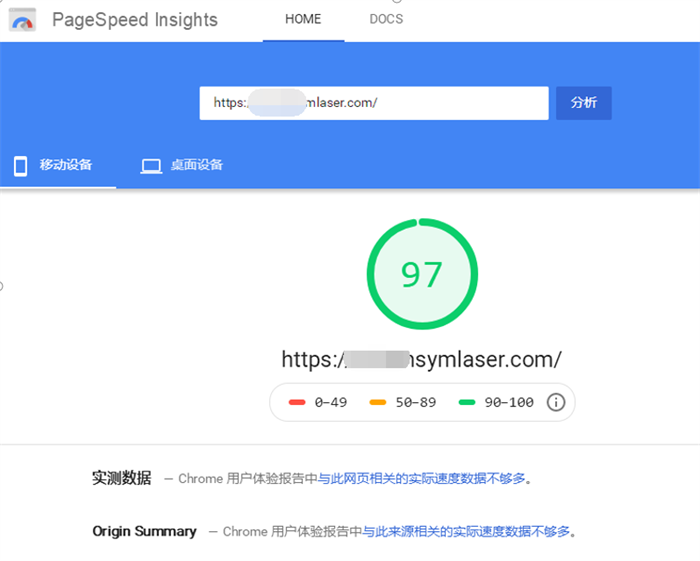Viewport: 700px width, 561px height.
Task: Open the DOCS tab
Action: (x=386, y=20)
